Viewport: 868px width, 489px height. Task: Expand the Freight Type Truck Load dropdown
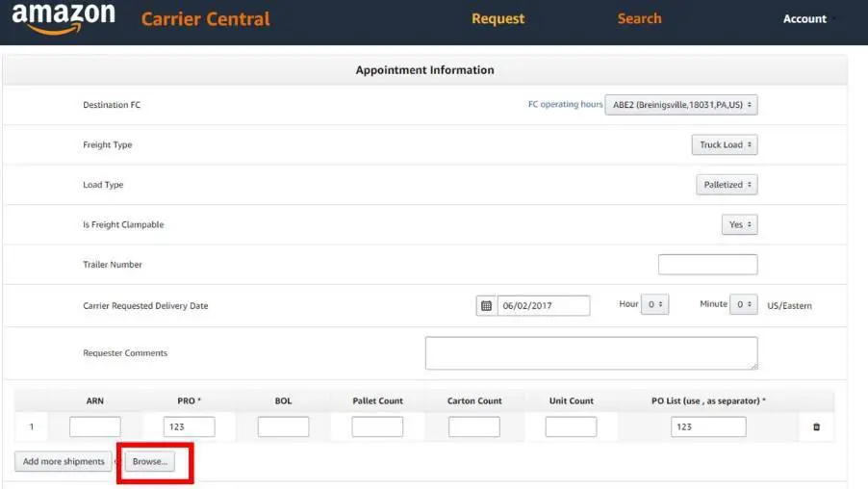coord(724,144)
